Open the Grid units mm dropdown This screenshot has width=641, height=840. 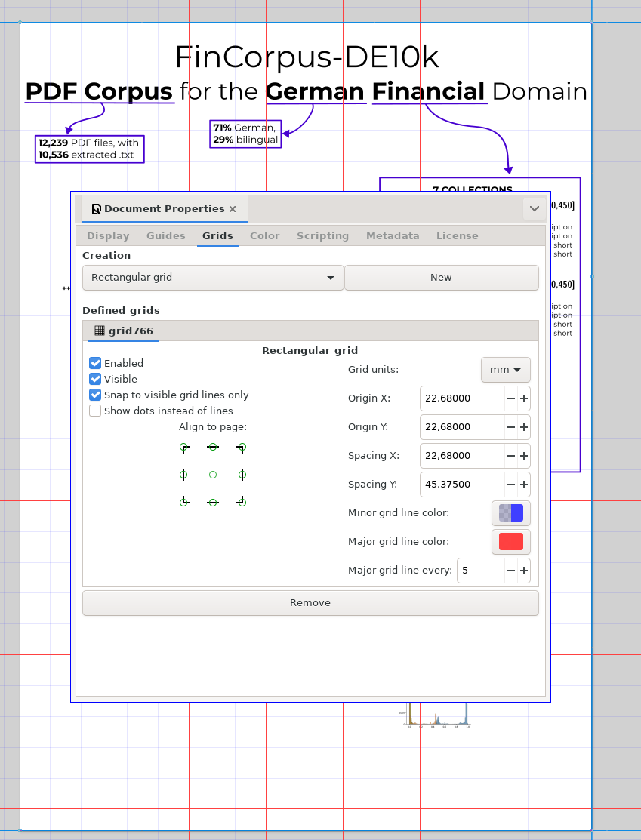[505, 370]
